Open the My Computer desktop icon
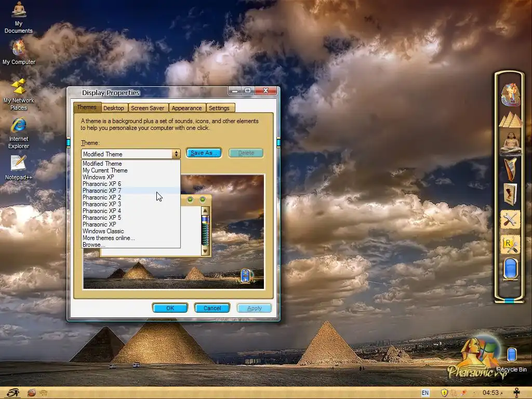Image resolution: width=532 pixels, height=399 pixels. click(x=19, y=52)
